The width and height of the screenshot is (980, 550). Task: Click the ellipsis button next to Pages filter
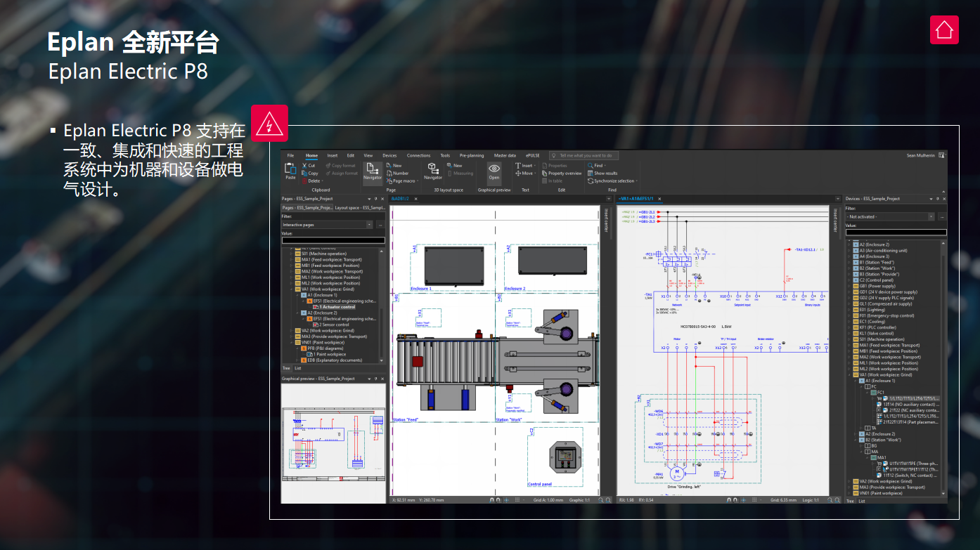[x=380, y=225]
